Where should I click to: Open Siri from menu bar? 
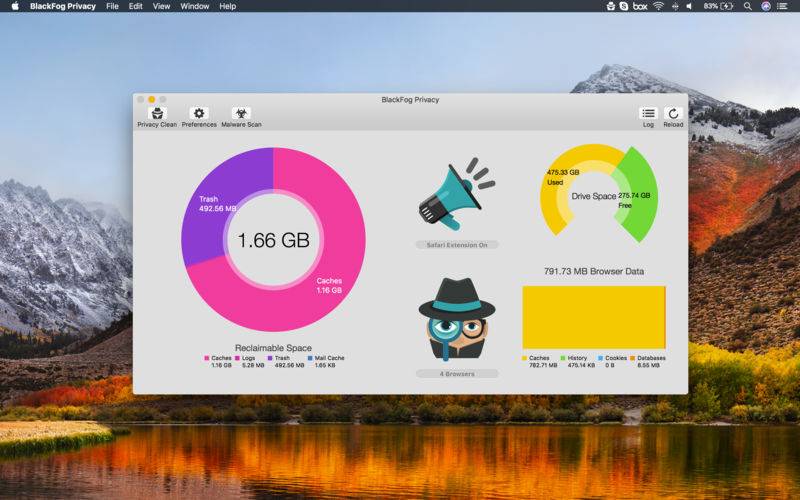click(766, 6)
